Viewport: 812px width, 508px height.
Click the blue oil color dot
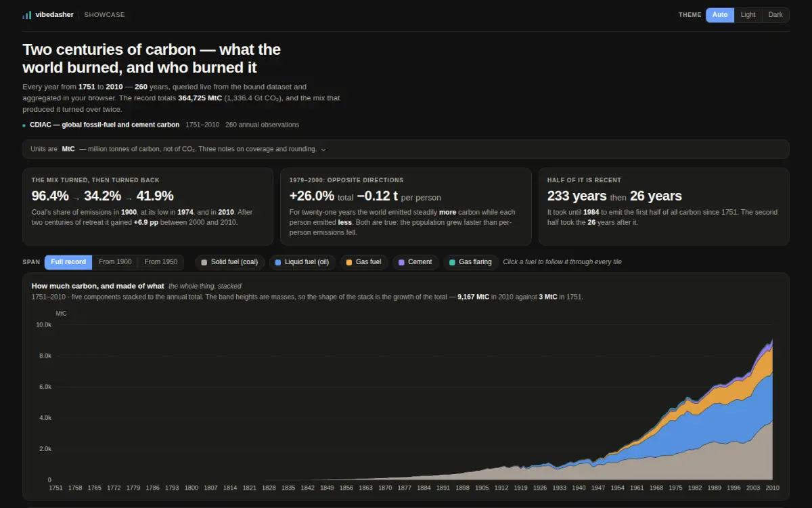point(278,262)
